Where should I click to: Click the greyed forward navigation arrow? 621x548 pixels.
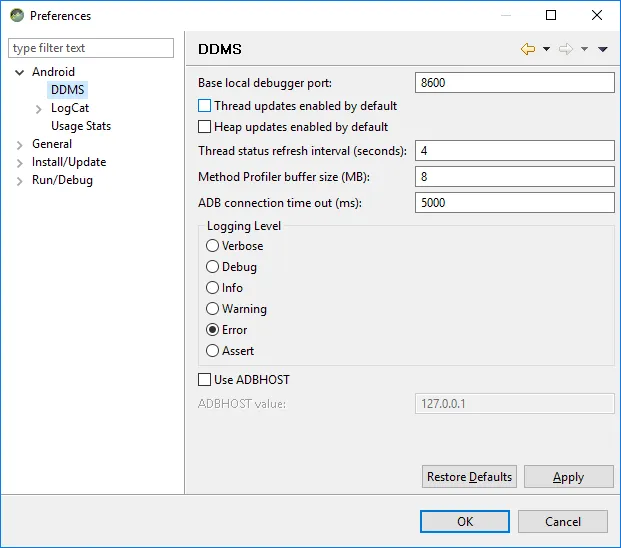(x=566, y=49)
